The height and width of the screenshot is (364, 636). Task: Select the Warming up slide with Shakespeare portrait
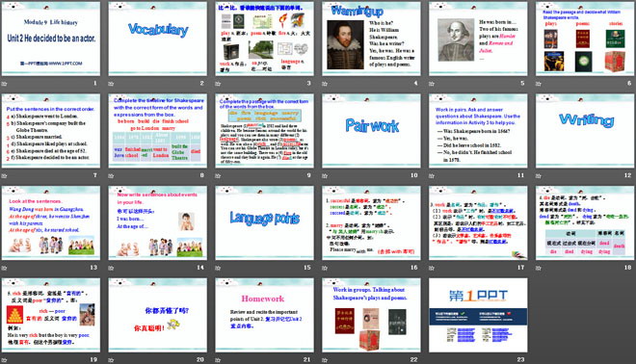point(371,39)
